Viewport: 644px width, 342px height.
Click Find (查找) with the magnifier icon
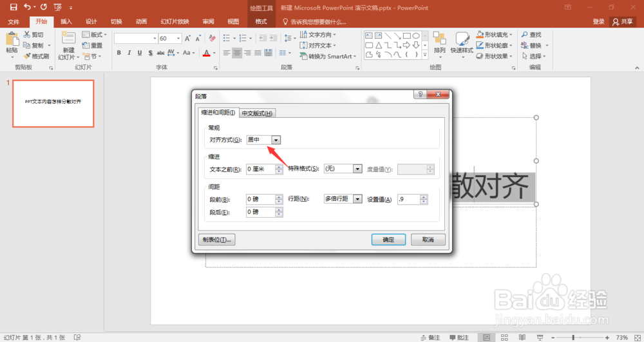click(x=531, y=35)
